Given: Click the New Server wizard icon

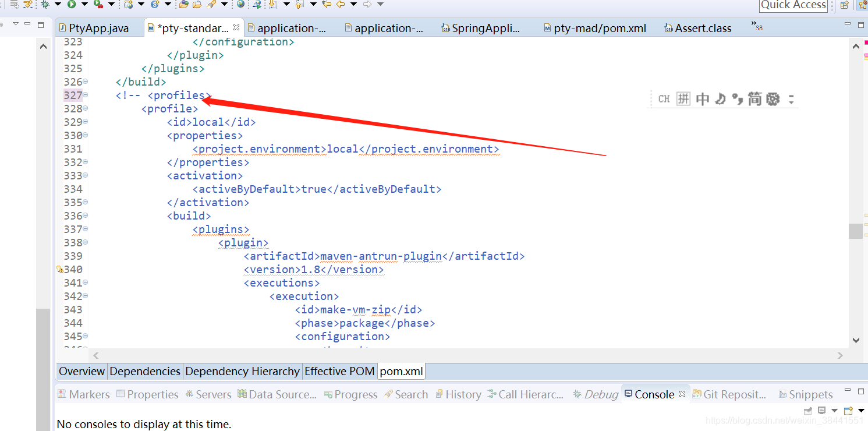Looking at the screenshot, I should pyautogui.click(x=128, y=4).
